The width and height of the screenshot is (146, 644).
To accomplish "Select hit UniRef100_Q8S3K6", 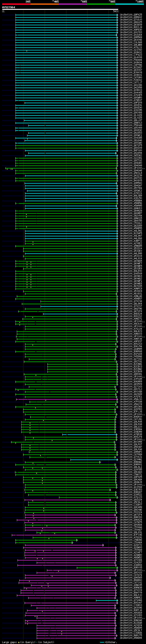I will [131, 407].
